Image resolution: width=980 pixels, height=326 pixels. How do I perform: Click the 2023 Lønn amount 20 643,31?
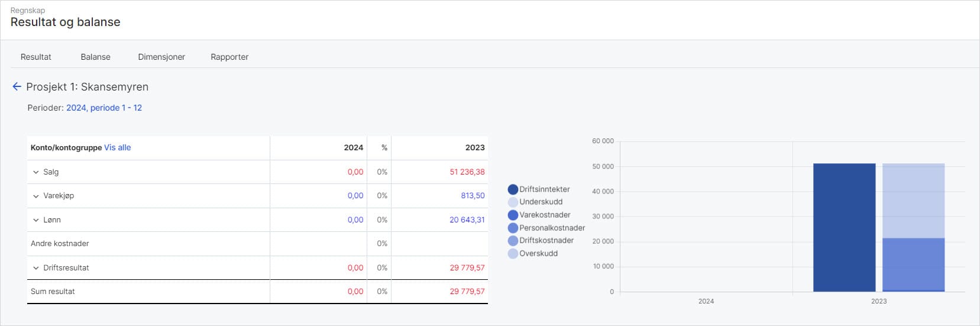pos(467,220)
